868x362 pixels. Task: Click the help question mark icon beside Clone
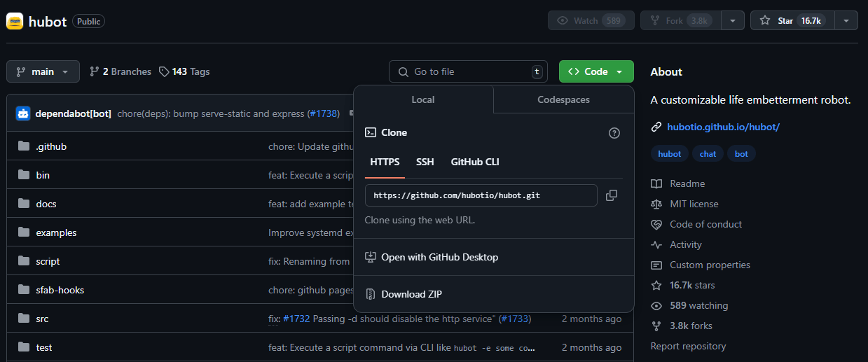[x=614, y=133]
